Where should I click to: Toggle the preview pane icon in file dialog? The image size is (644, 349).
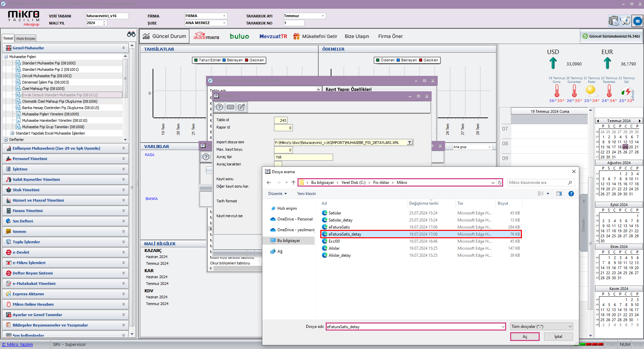click(559, 194)
